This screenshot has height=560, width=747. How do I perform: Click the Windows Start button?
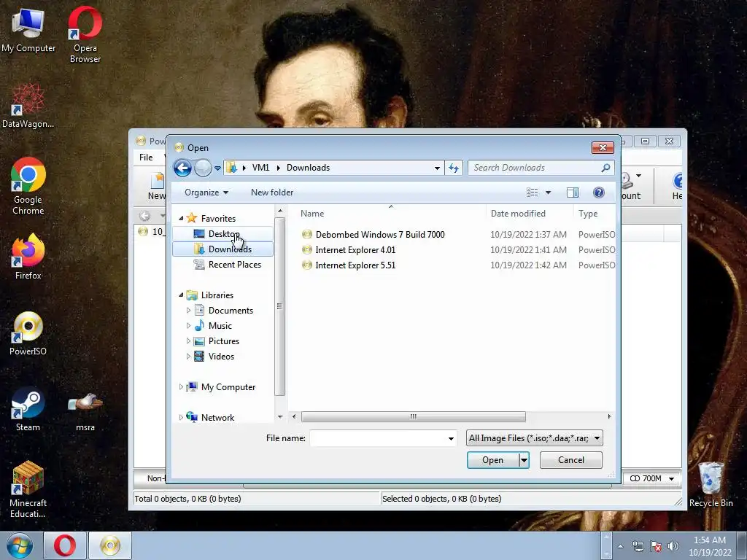pyautogui.click(x=20, y=545)
